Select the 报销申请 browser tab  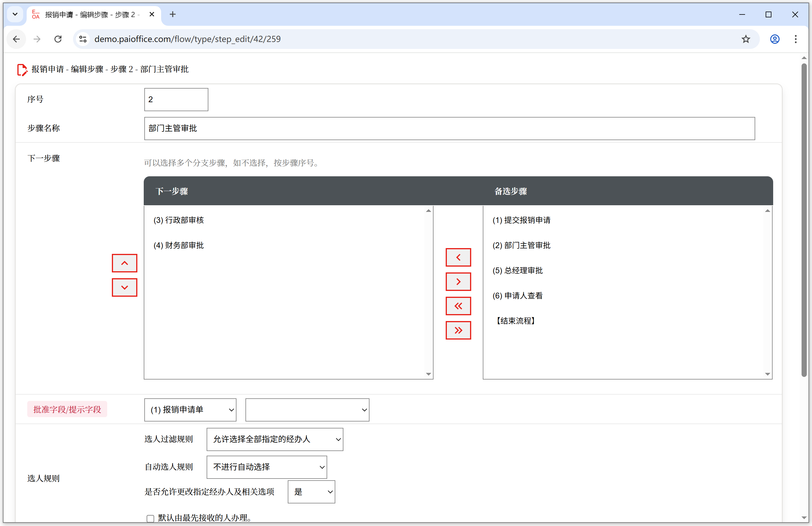pos(90,14)
